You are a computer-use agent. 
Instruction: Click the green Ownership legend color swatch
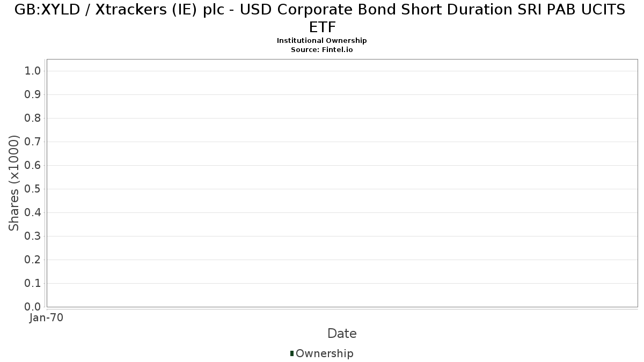(x=292, y=353)
